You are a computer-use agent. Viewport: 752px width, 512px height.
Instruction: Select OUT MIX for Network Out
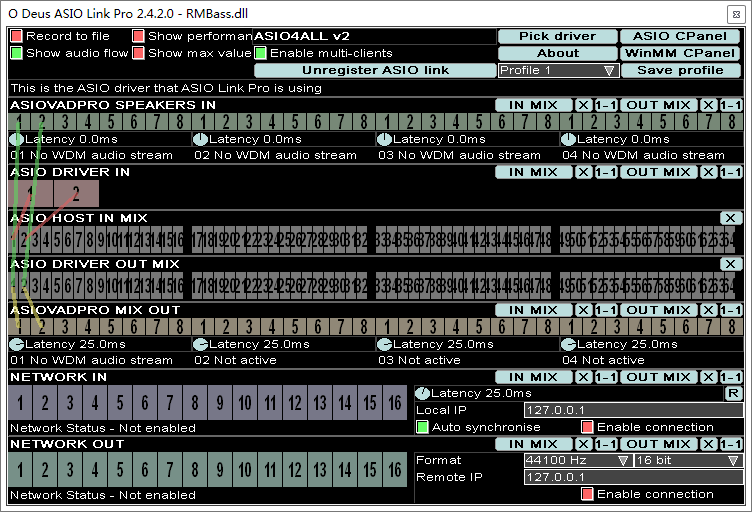tap(658, 444)
